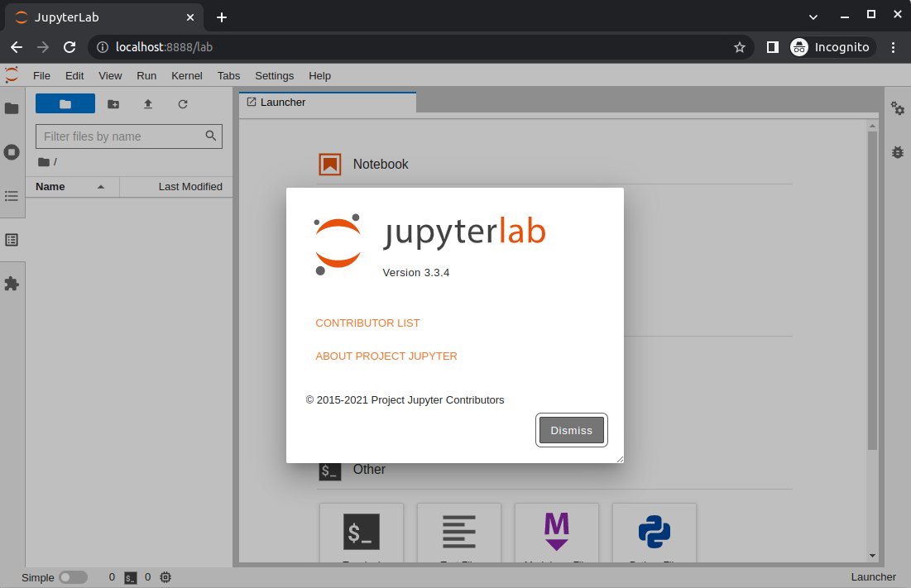Open the Chrome three-dot menu

point(893,47)
